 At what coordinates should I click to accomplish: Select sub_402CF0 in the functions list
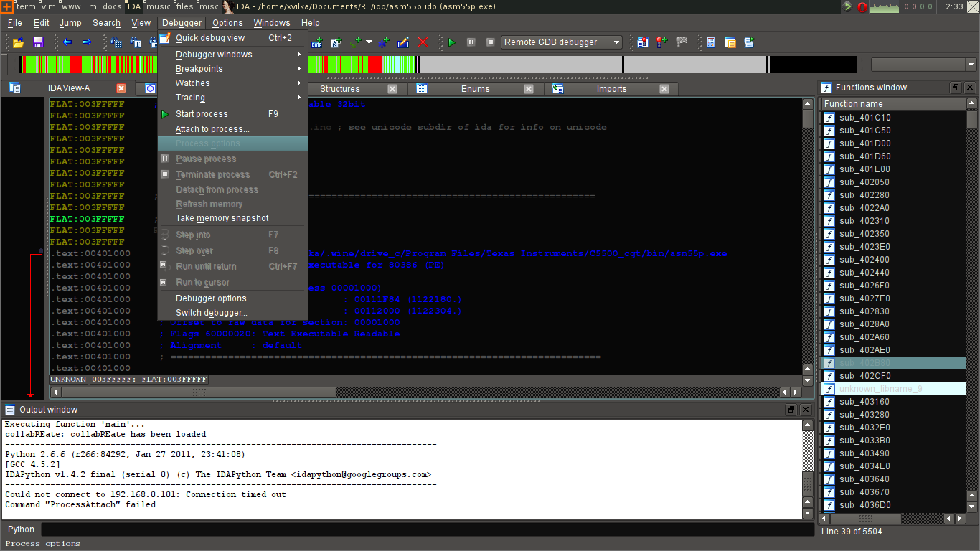click(894, 376)
